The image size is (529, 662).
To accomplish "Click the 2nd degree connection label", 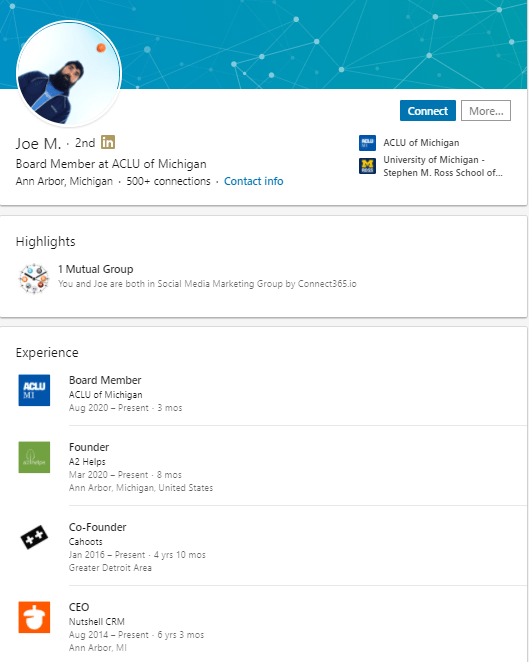I will (x=85, y=143).
